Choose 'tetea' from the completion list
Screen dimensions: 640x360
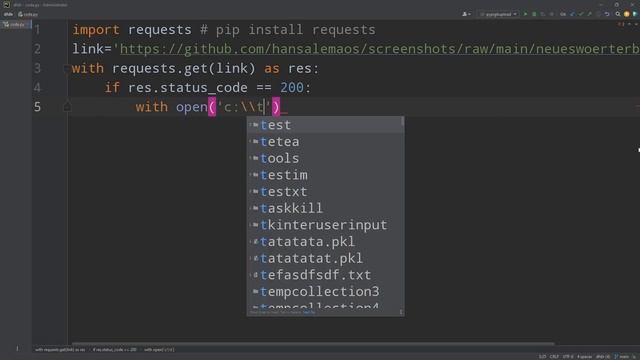click(x=325, y=142)
